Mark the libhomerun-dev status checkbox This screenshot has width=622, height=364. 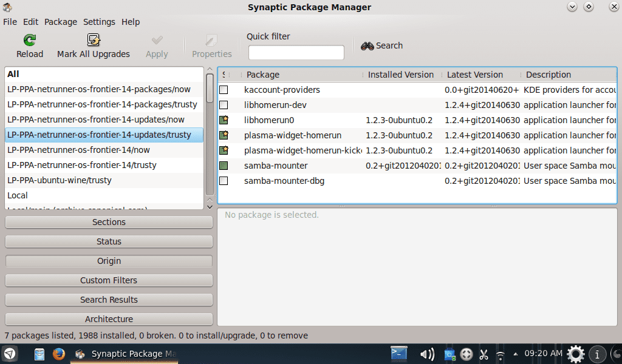click(x=224, y=105)
